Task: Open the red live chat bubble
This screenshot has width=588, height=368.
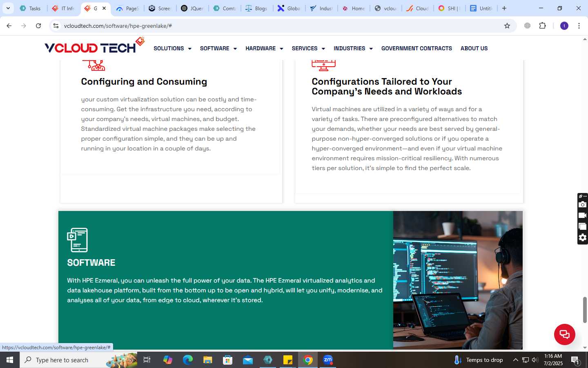Action: click(564, 334)
